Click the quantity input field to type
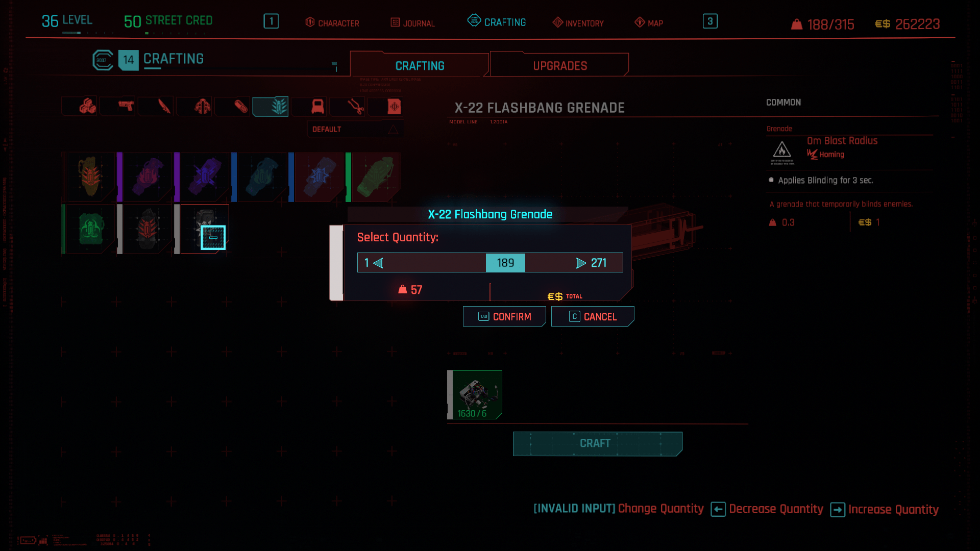 (505, 262)
